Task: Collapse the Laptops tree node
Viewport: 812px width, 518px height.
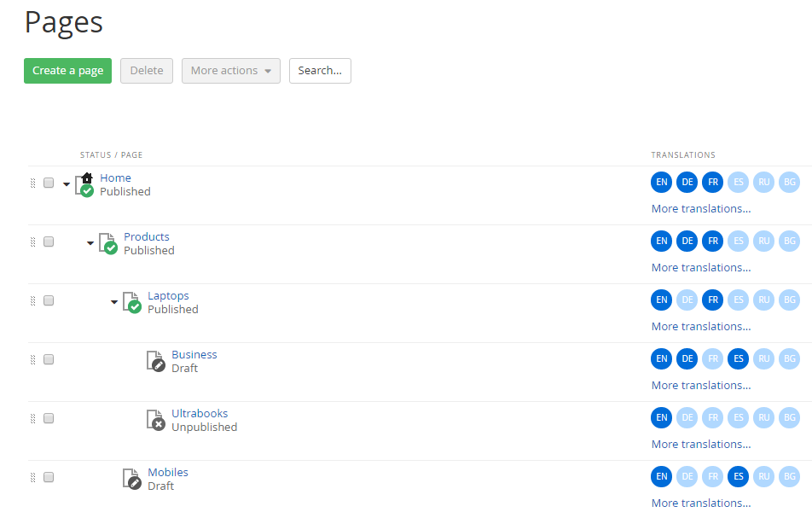Action: pos(114,302)
